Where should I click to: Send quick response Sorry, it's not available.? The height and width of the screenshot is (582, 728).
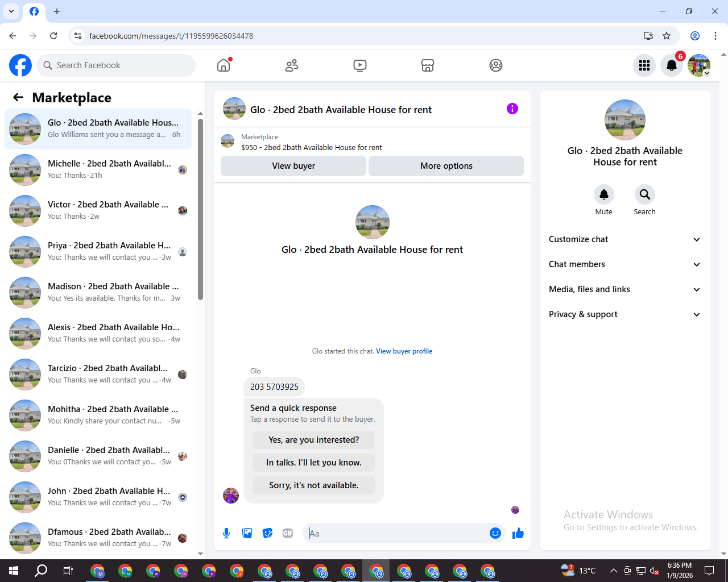314,485
